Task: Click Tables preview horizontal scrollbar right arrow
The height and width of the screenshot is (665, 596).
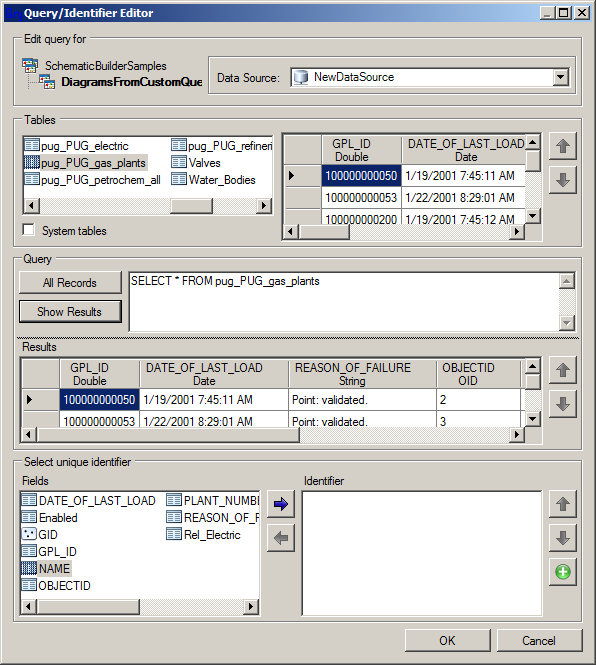Action: (x=517, y=232)
